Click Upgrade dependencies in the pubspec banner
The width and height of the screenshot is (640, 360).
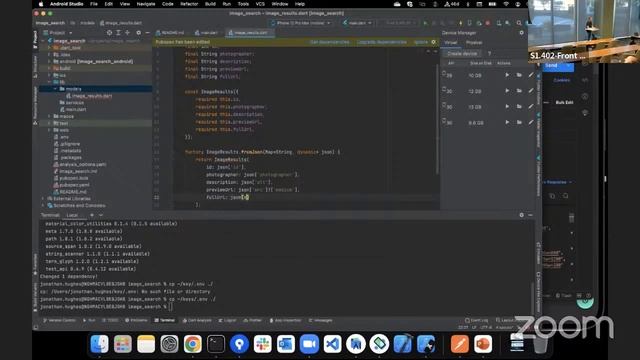point(382,42)
